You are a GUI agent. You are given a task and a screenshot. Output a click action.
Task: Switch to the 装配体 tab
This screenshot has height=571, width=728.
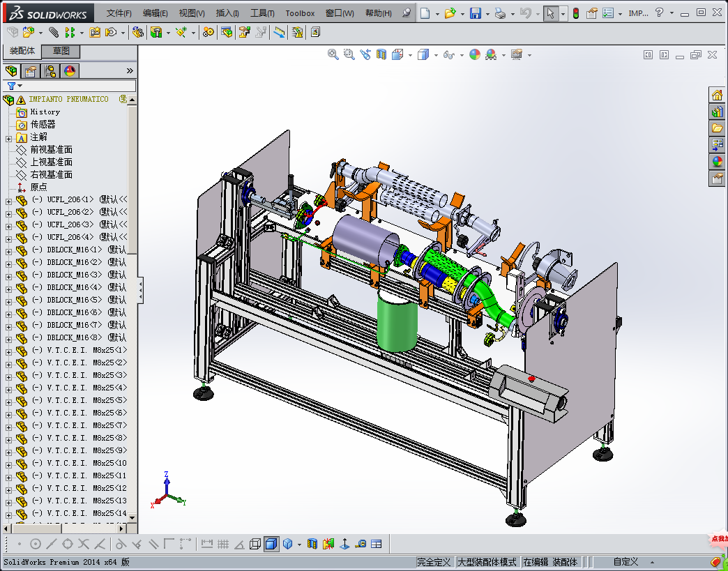tap(22, 51)
